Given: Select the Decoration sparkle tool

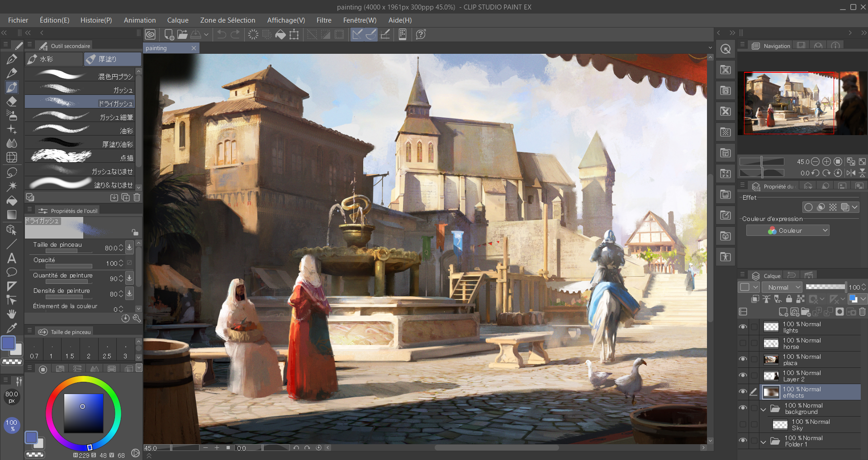Looking at the screenshot, I should tap(12, 129).
